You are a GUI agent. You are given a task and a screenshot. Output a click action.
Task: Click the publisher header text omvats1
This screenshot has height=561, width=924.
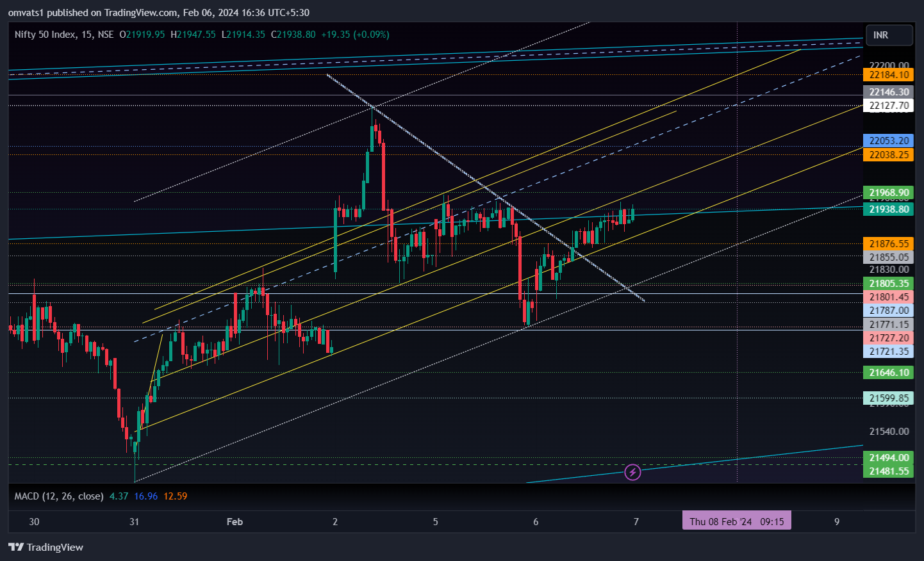click(26, 13)
